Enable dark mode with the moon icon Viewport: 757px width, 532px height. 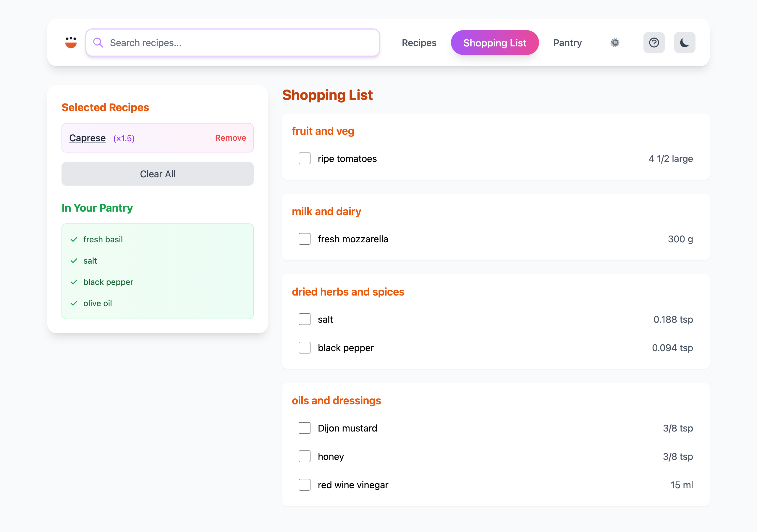tap(685, 42)
